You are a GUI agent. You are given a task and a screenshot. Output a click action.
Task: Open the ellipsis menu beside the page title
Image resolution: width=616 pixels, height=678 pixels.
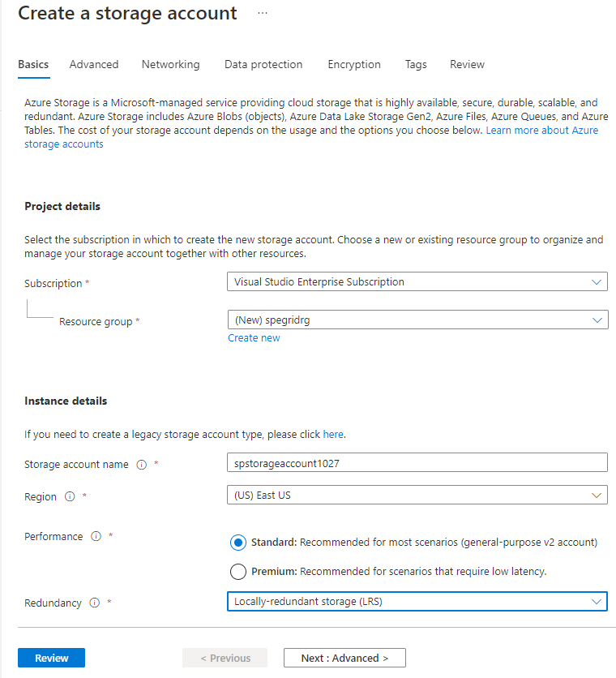pyautogui.click(x=262, y=14)
